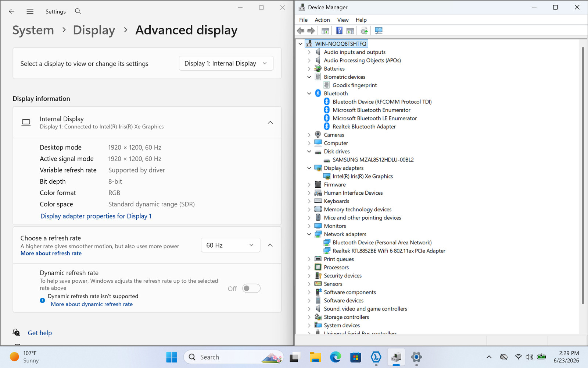Select the Security devices category
588x368 pixels.
tap(343, 276)
